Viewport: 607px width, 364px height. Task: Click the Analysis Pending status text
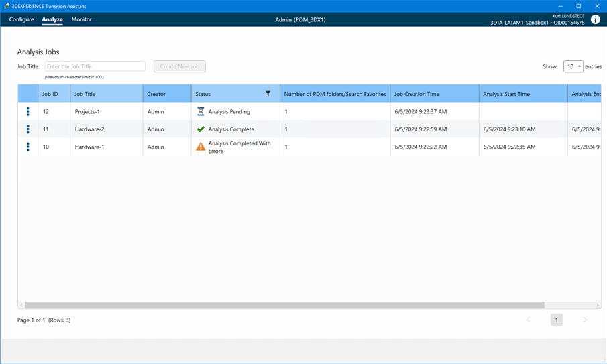[x=229, y=112]
